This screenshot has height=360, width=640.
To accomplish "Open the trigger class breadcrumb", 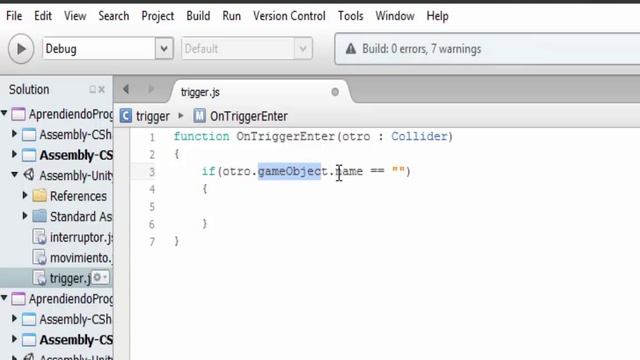I will point(153,116).
